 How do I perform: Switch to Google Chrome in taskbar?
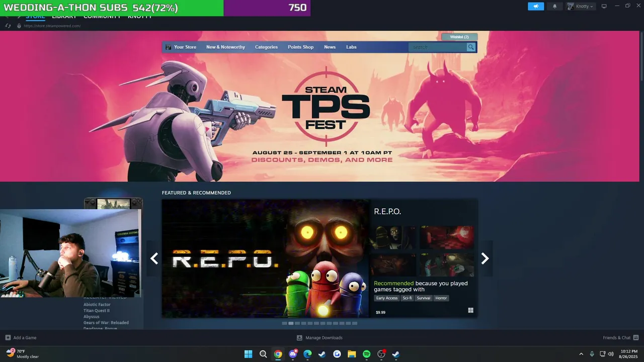coord(278,354)
